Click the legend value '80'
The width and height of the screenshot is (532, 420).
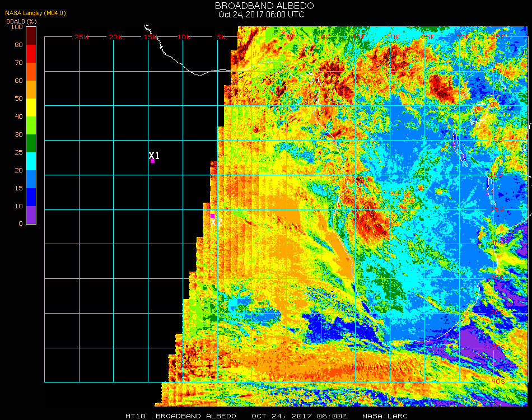click(18, 45)
